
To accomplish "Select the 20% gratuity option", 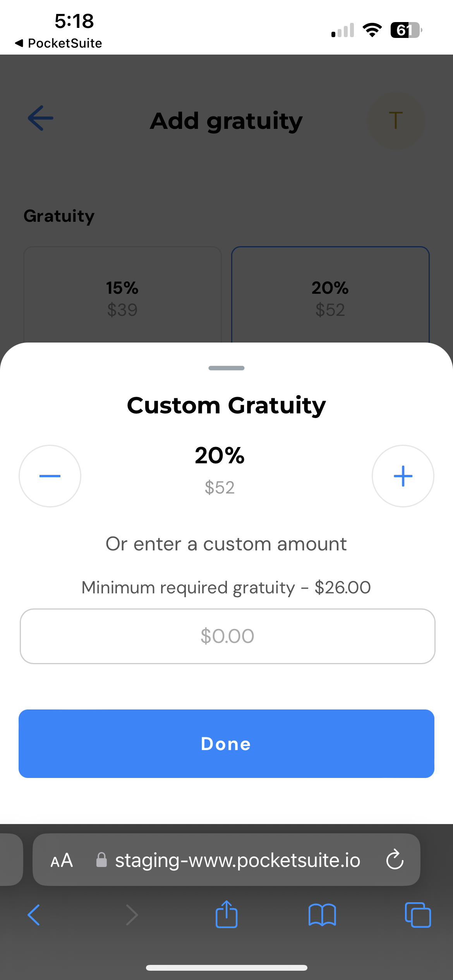I will [x=330, y=298].
